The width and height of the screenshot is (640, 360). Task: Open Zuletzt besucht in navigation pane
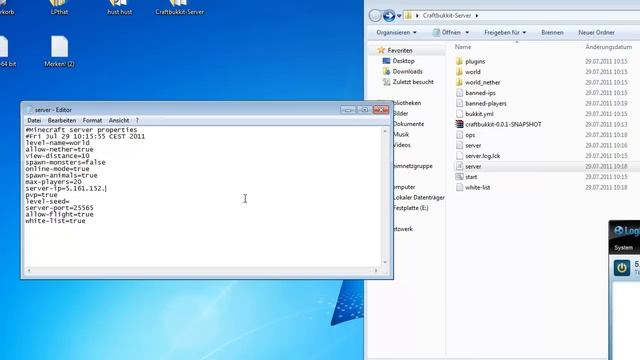[413, 82]
